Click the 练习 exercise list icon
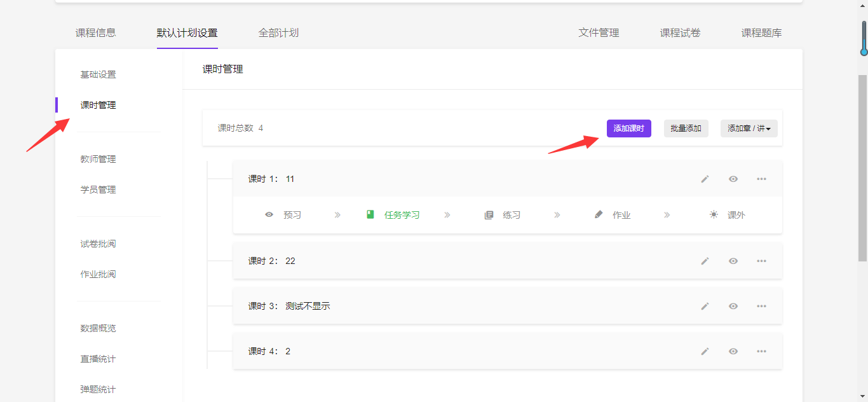The width and height of the screenshot is (868, 402). click(x=489, y=215)
